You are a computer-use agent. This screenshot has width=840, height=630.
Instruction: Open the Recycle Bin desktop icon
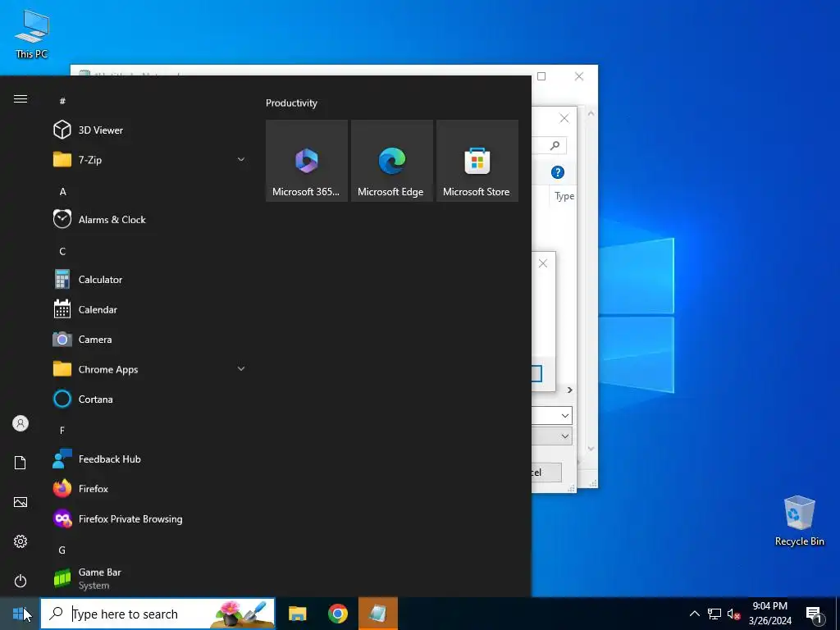tap(799, 520)
